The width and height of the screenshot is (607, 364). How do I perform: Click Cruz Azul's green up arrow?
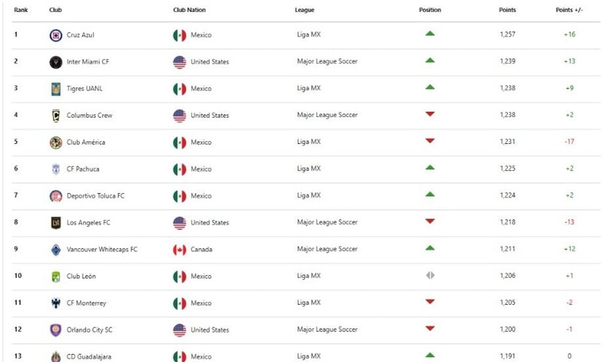coord(430,34)
